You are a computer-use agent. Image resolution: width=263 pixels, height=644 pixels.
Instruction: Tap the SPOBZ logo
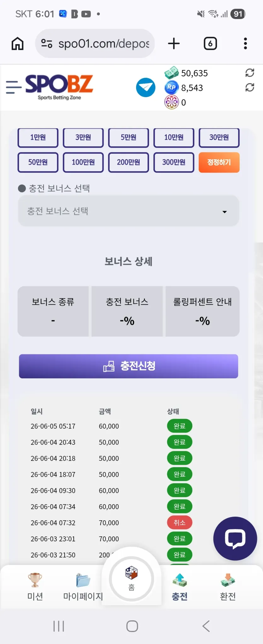point(59,87)
